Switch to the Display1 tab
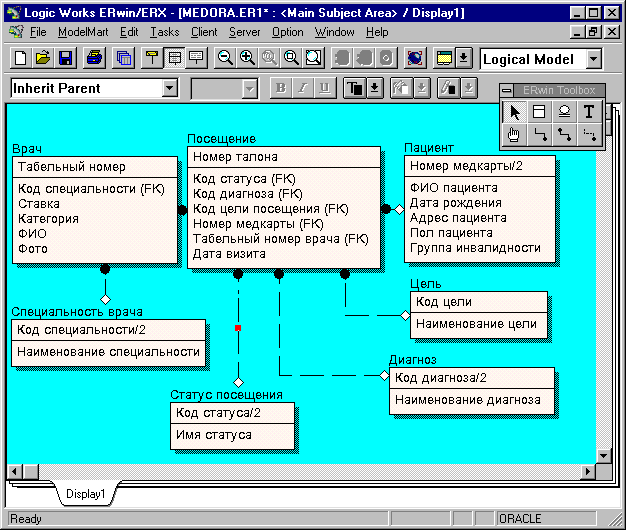 point(85,494)
